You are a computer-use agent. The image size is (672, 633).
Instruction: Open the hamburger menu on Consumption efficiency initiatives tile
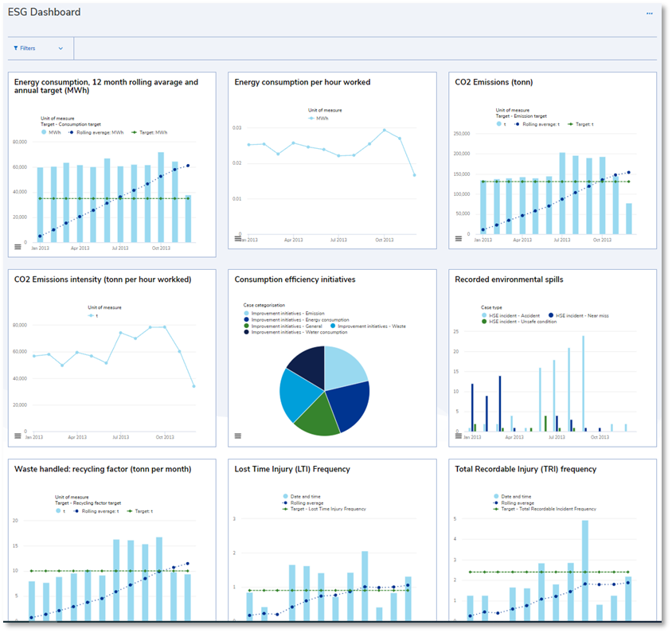pyautogui.click(x=236, y=435)
